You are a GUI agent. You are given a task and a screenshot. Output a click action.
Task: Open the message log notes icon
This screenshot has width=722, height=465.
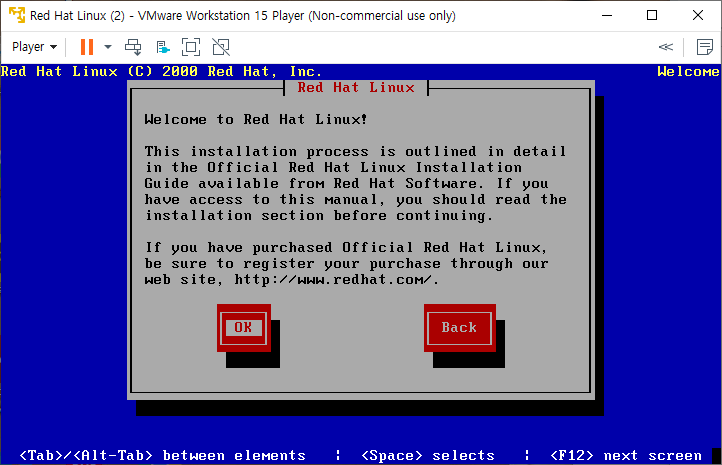(x=705, y=47)
